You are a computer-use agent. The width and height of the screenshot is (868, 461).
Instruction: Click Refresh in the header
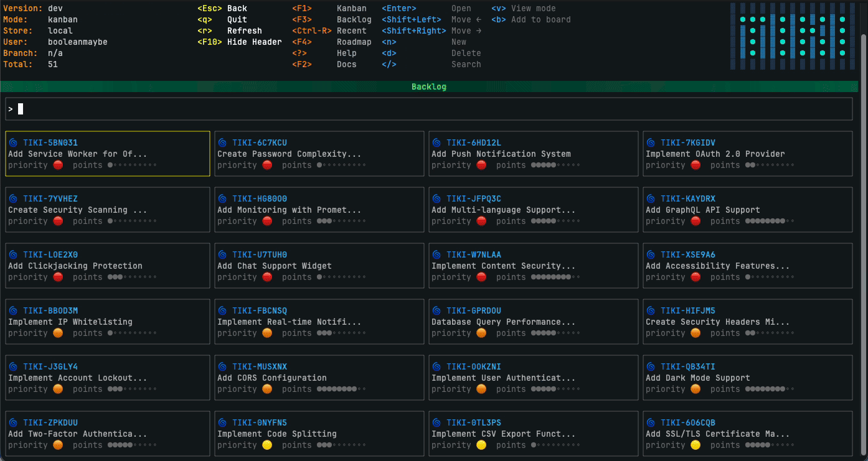(x=245, y=30)
